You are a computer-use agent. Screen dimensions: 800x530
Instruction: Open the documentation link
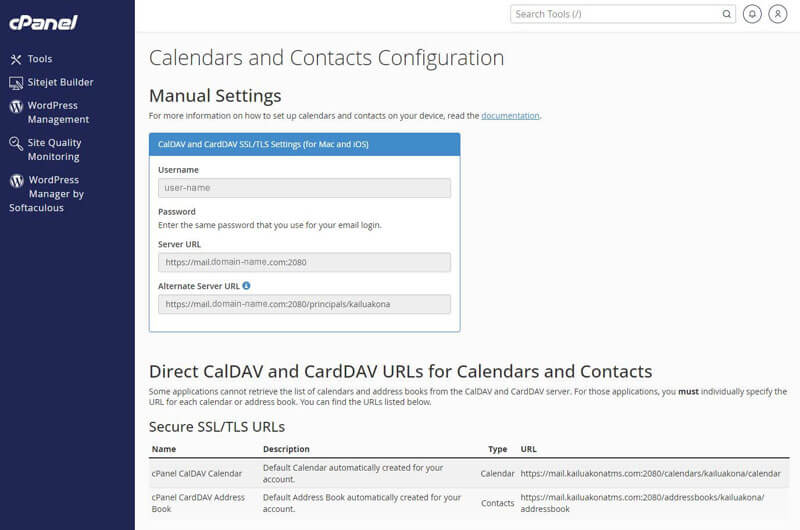pyautogui.click(x=510, y=116)
